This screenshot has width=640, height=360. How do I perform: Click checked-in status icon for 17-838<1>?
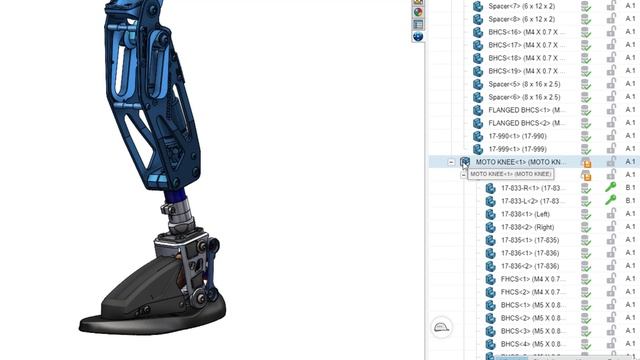(586, 215)
